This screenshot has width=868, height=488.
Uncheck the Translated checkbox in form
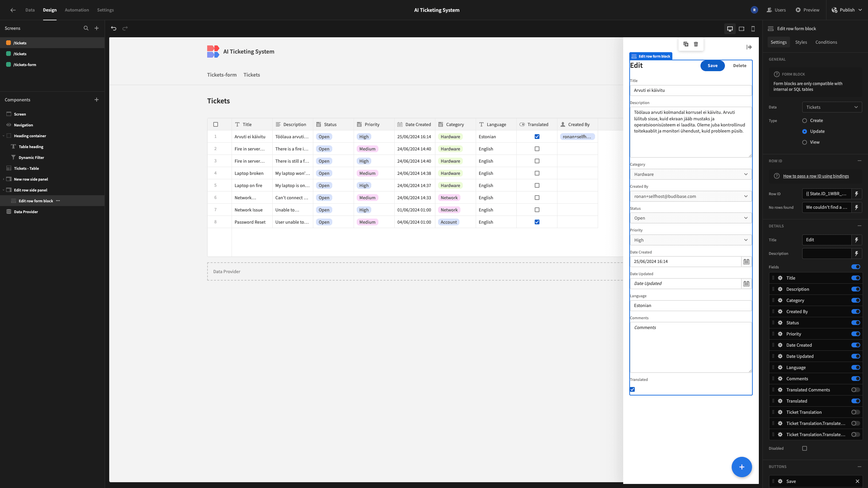pos(632,389)
